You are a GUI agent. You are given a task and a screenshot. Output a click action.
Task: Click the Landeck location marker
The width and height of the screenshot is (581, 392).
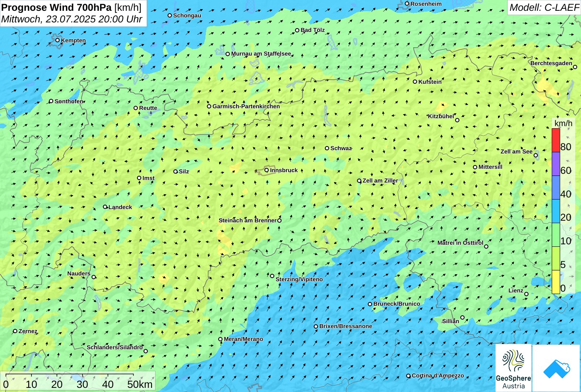point(105,207)
